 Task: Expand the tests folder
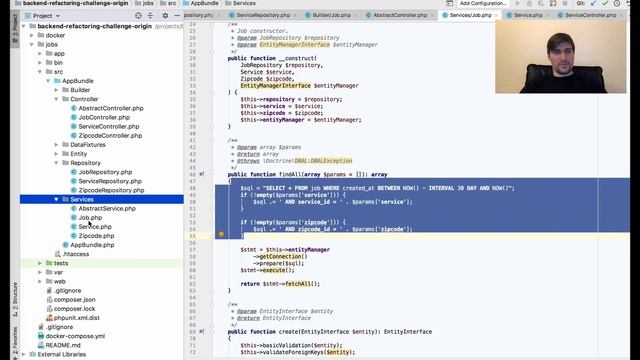pyautogui.click(x=40, y=263)
